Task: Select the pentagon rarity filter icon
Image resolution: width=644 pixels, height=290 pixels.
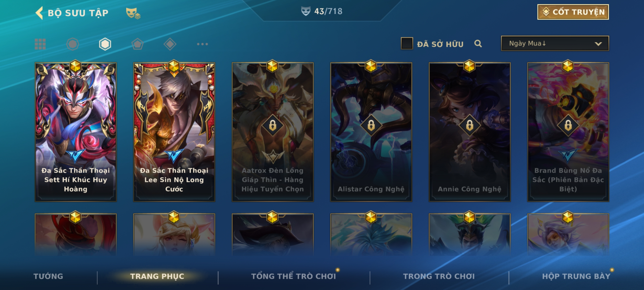Action: click(137, 44)
